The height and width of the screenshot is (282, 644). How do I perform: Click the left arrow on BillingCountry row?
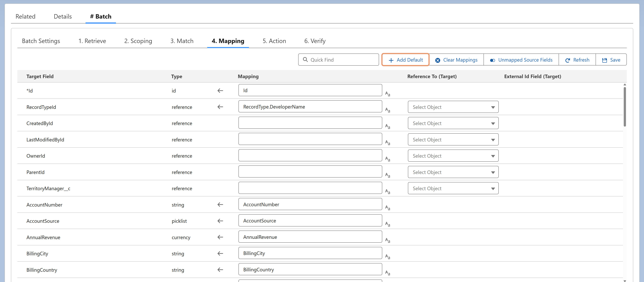tap(220, 270)
